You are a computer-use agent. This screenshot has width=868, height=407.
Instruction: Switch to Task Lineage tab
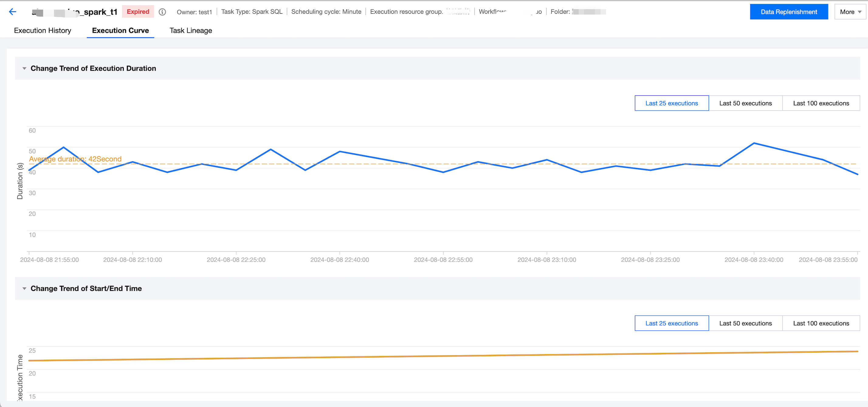pyautogui.click(x=191, y=30)
